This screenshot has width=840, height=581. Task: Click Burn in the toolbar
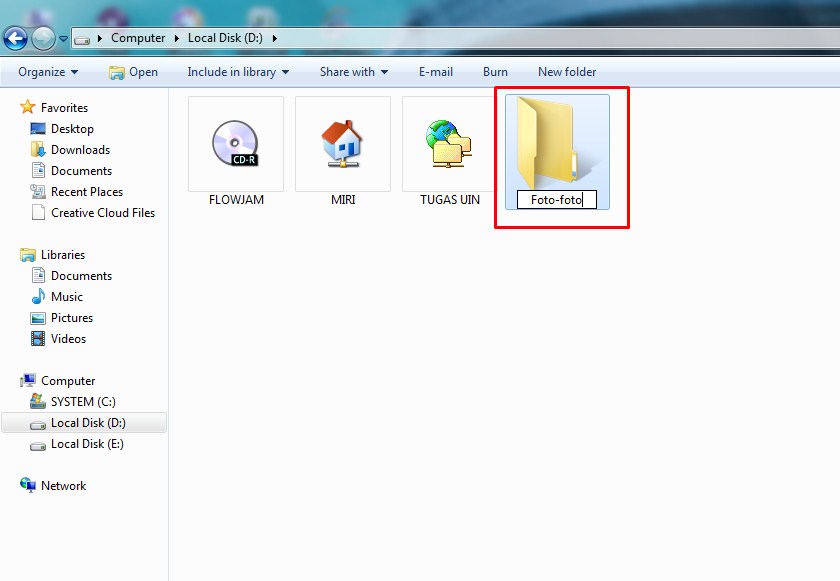pos(495,72)
